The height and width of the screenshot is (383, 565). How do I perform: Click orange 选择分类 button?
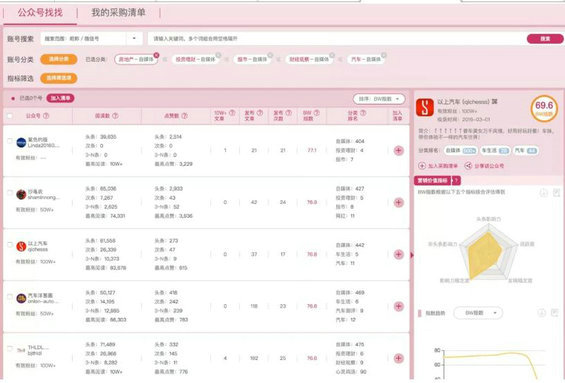(x=59, y=59)
